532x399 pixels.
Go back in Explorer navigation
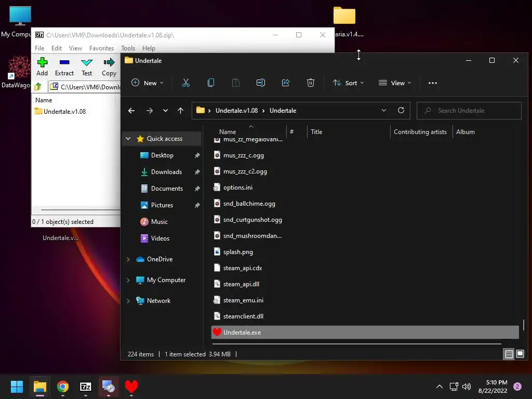point(131,111)
